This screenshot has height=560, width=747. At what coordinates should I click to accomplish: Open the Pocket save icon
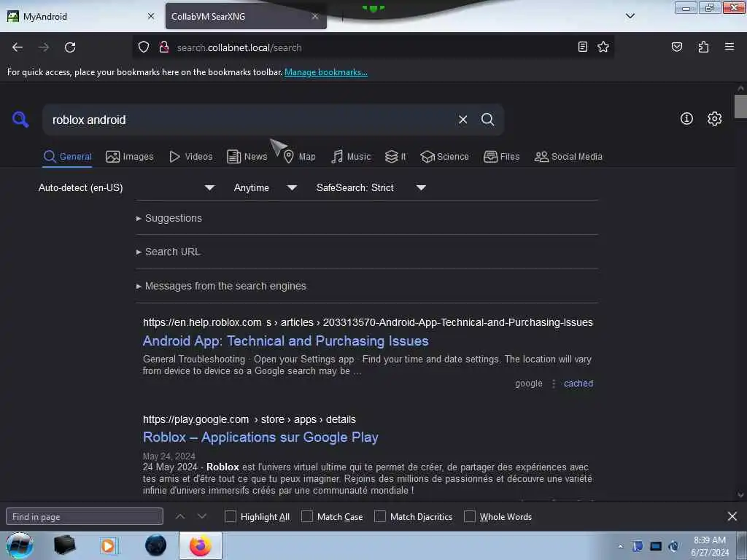(676, 47)
